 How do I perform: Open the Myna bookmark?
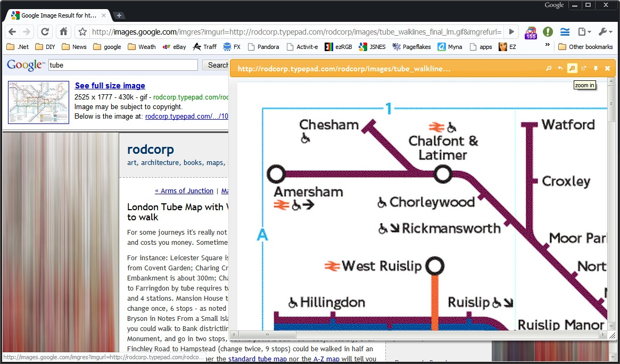click(450, 47)
